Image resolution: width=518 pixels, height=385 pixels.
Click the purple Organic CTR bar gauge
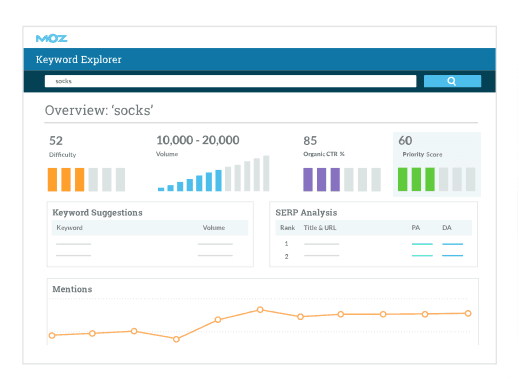pyautogui.click(x=342, y=179)
